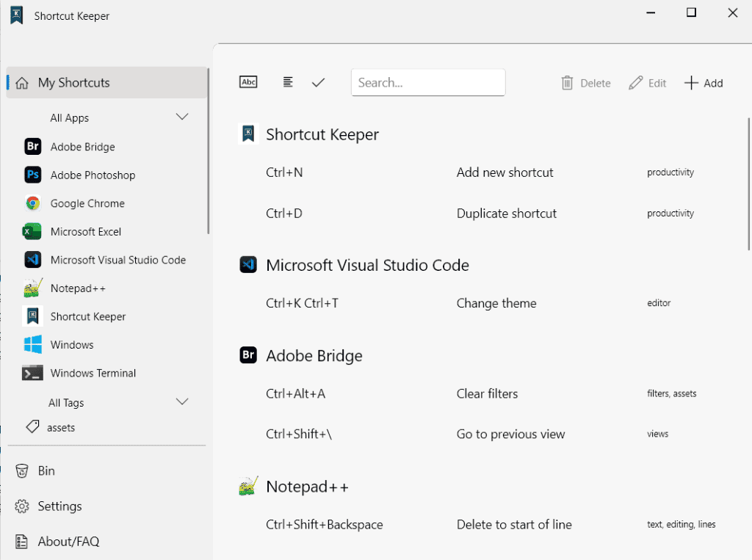Select Windows in the sidebar app list

tap(106, 345)
